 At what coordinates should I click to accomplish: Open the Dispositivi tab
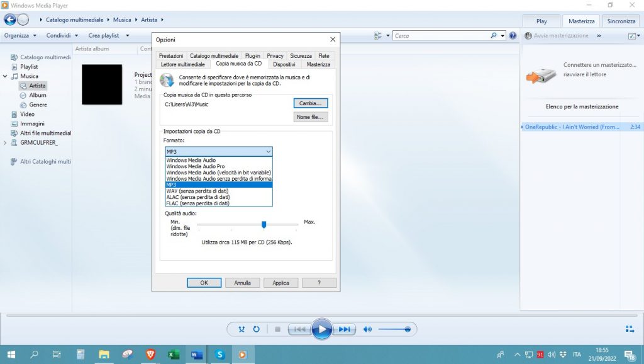(x=284, y=64)
